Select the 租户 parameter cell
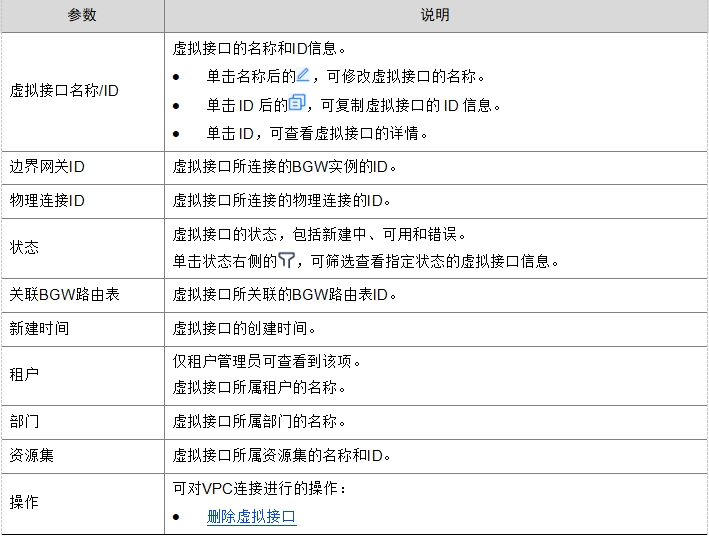709x536 pixels. pos(82,375)
